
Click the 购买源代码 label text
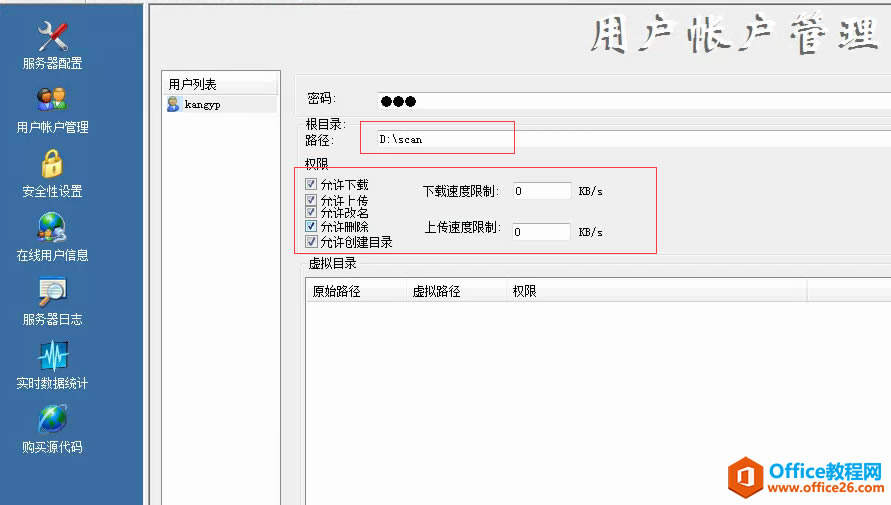tap(52, 447)
